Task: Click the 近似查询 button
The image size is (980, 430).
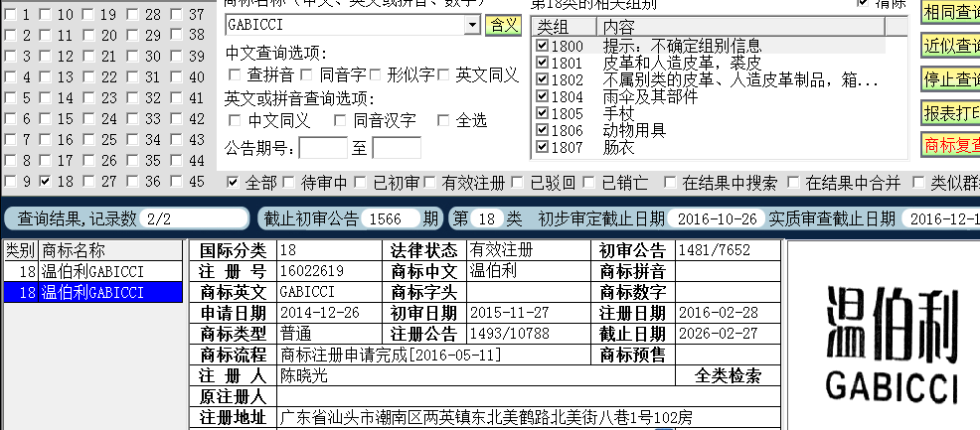Action: [x=950, y=45]
